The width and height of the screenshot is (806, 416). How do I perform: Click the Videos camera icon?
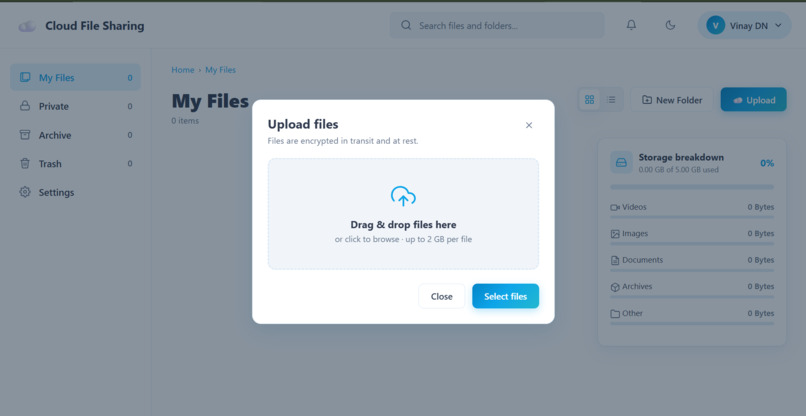pyautogui.click(x=615, y=207)
